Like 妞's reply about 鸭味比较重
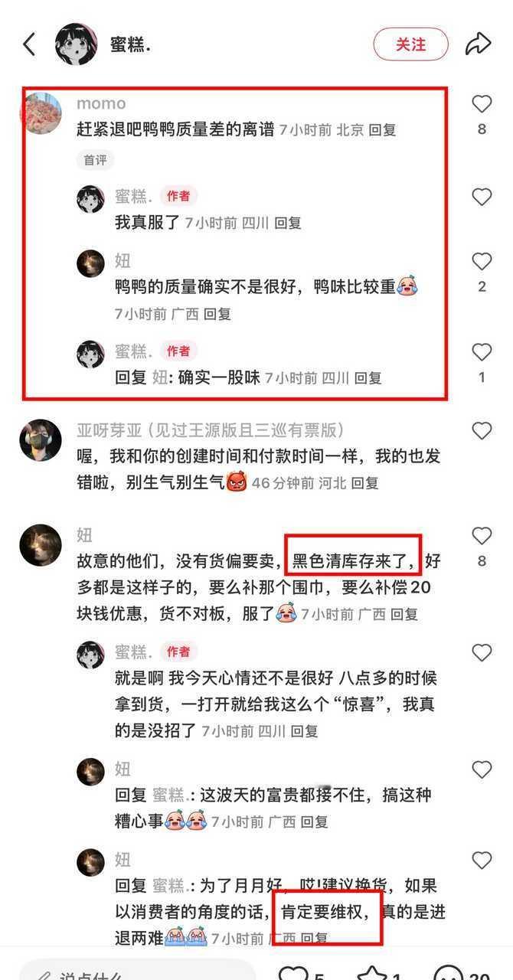The height and width of the screenshot is (980, 513). (x=482, y=262)
